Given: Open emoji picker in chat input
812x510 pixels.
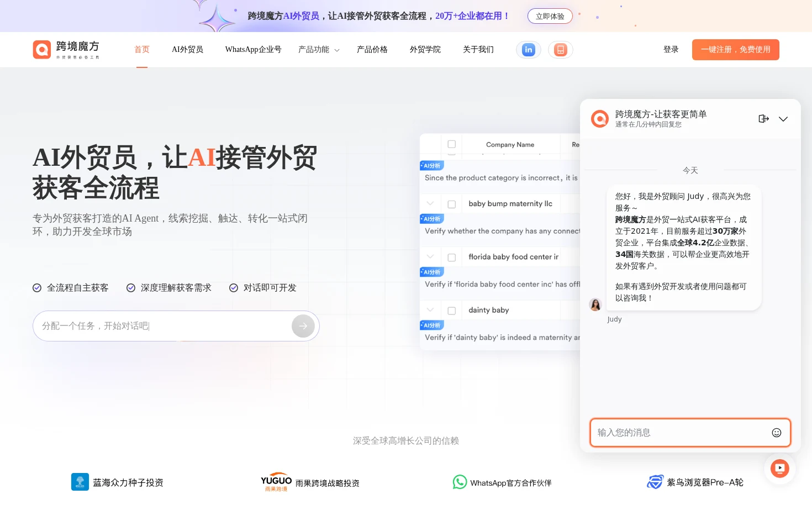Looking at the screenshot, I should (x=777, y=433).
